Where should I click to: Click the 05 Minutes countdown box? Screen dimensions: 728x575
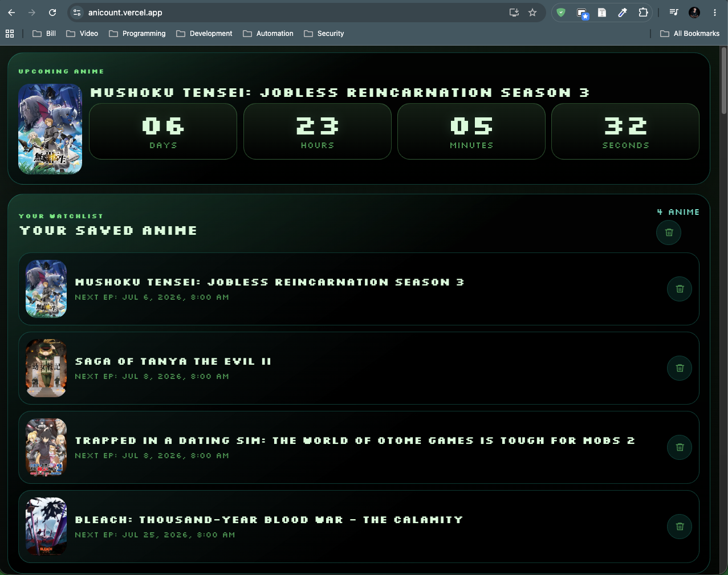point(471,131)
